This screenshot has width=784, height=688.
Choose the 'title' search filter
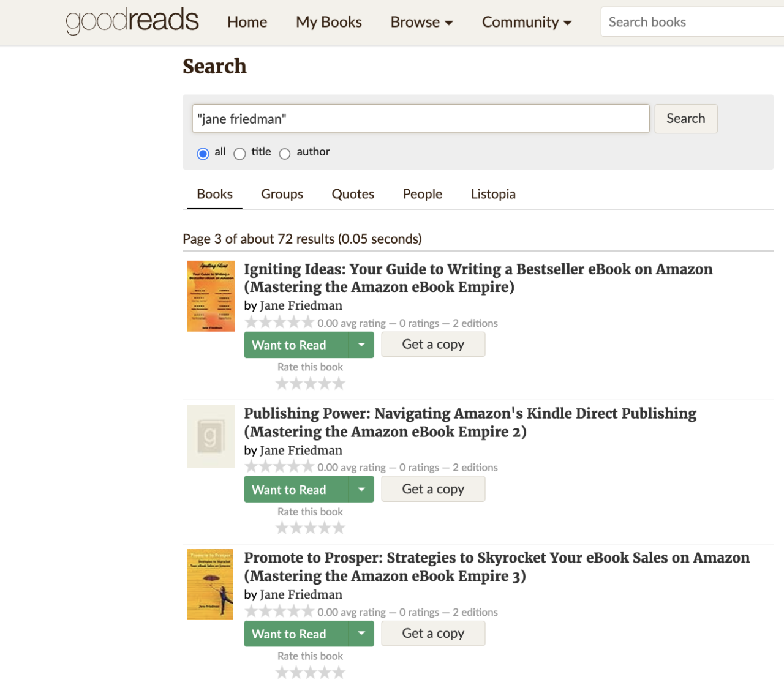tap(239, 154)
